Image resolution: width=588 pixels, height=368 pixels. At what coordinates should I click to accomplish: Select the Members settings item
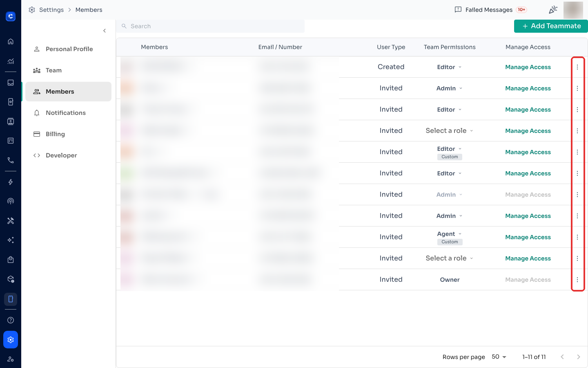68,92
